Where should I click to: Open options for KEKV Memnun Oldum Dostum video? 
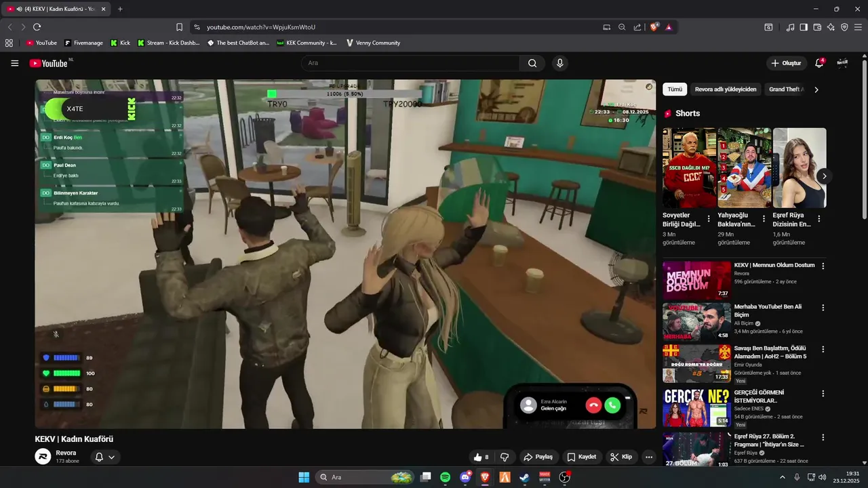823,266
